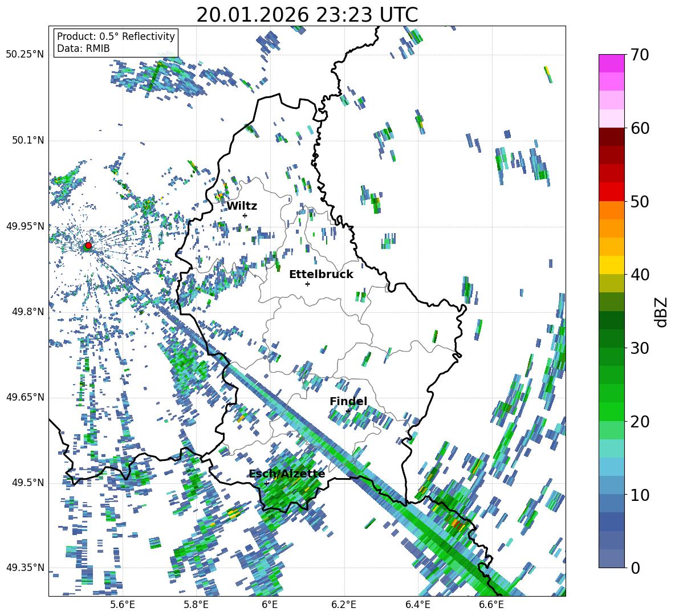Click the 50.25°N latitude label

click(x=25, y=55)
